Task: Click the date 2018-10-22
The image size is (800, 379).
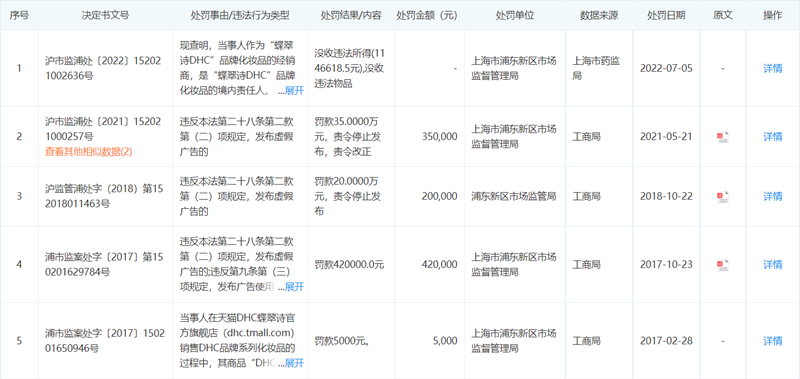Action: point(666,196)
